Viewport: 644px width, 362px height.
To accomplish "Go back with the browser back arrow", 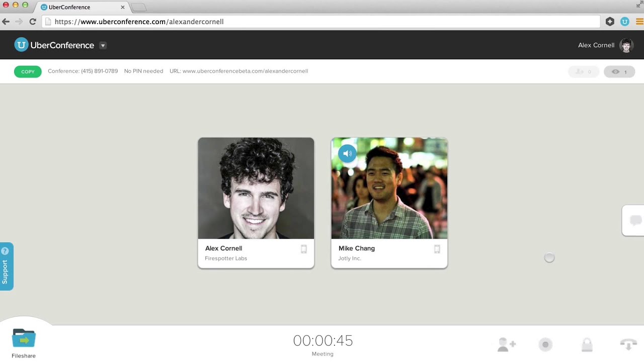I will (x=6, y=22).
